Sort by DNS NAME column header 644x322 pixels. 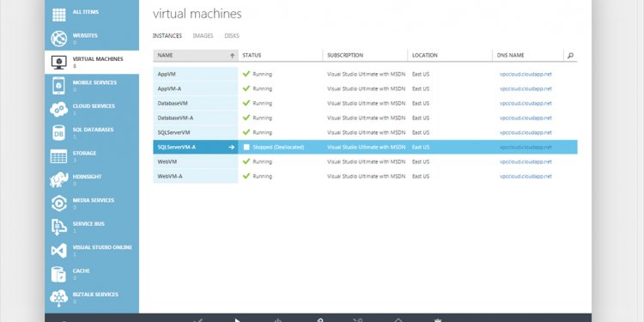(x=511, y=56)
